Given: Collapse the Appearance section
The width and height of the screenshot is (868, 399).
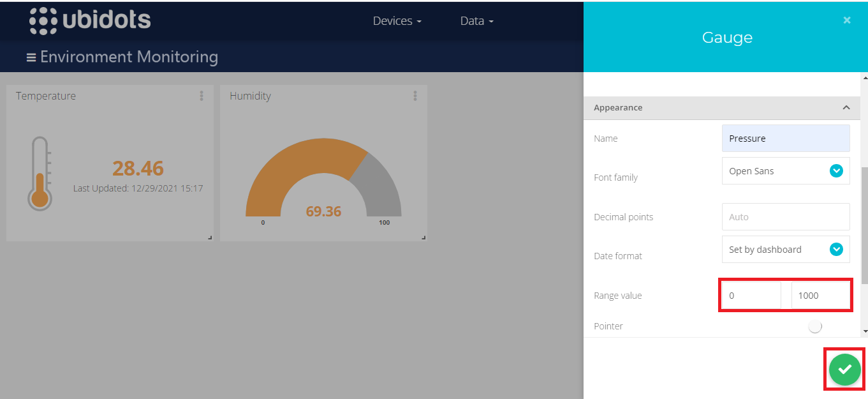Looking at the screenshot, I should 846,108.
